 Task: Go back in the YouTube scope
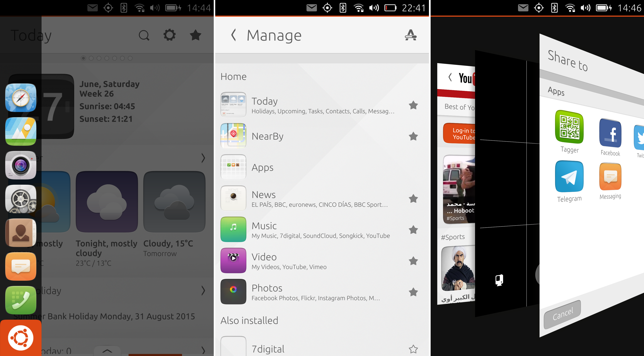pos(450,77)
